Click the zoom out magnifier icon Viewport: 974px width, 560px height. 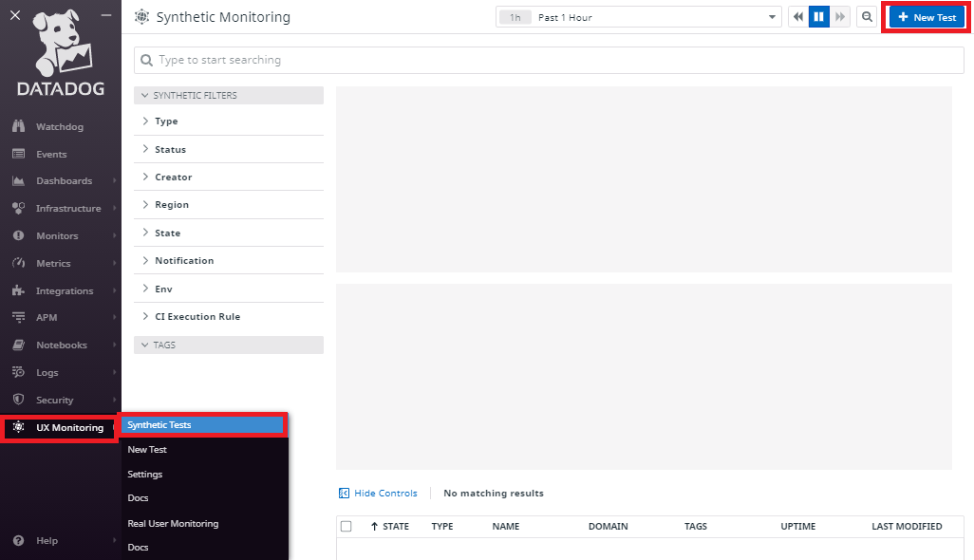867,17
